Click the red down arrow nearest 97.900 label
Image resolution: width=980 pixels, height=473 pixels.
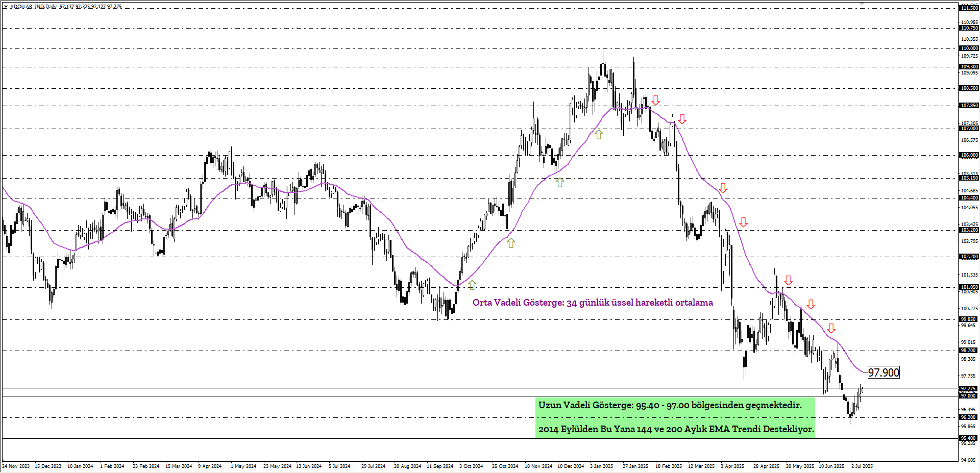pyautogui.click(x=831, y=328)
